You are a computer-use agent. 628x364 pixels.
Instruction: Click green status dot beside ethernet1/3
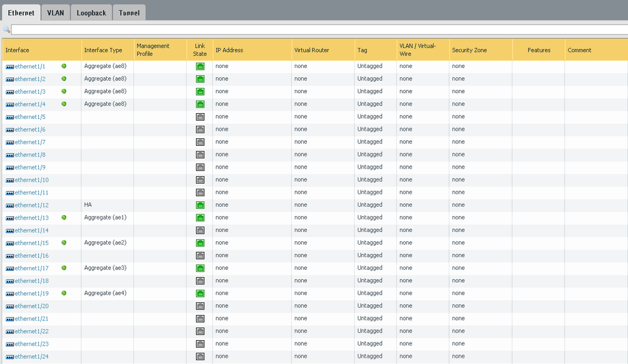[64, 92]
